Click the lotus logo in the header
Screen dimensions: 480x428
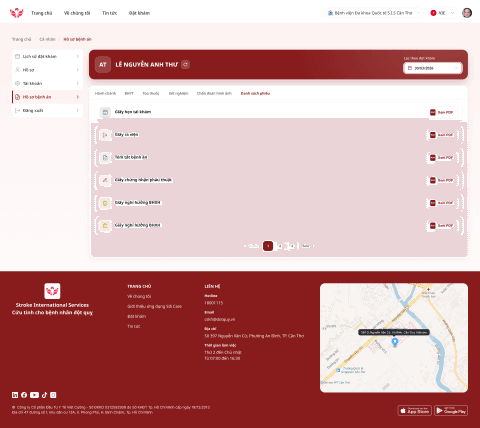click(x=17, y=13)
